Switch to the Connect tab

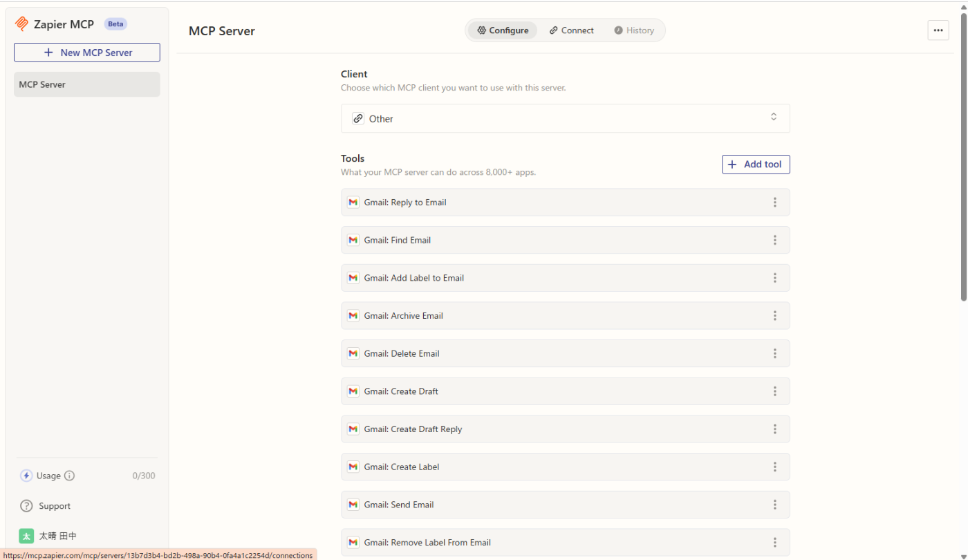tap(571, 30)
